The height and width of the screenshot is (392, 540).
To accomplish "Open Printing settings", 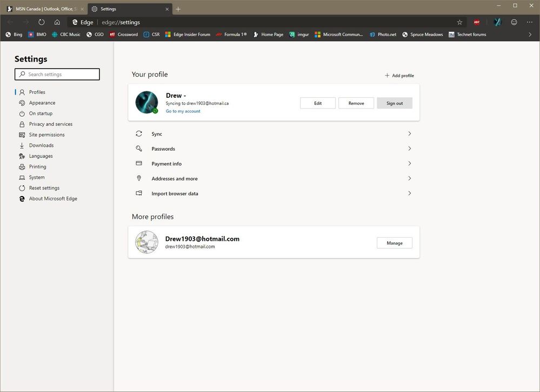I will tap(32, 167).
